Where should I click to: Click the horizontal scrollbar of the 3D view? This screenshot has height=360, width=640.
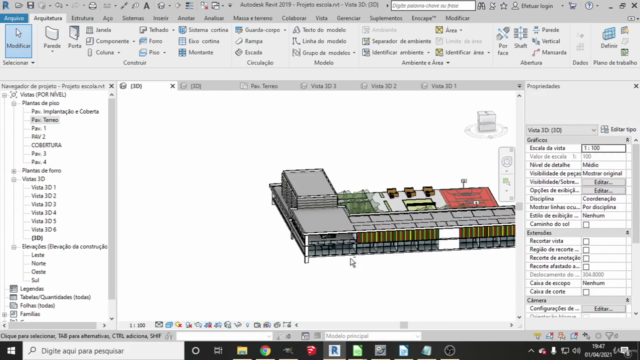(404, 325)
